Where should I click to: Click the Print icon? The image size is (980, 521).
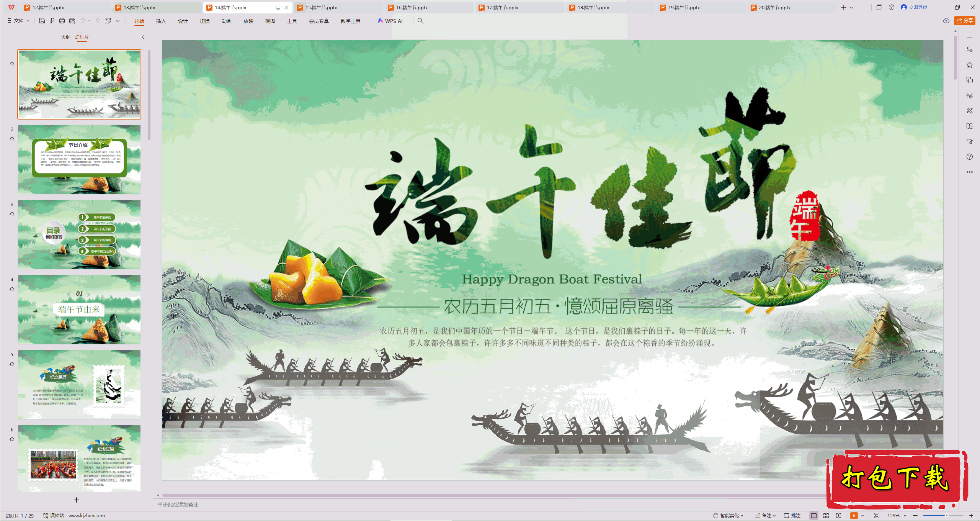[62, 21]
